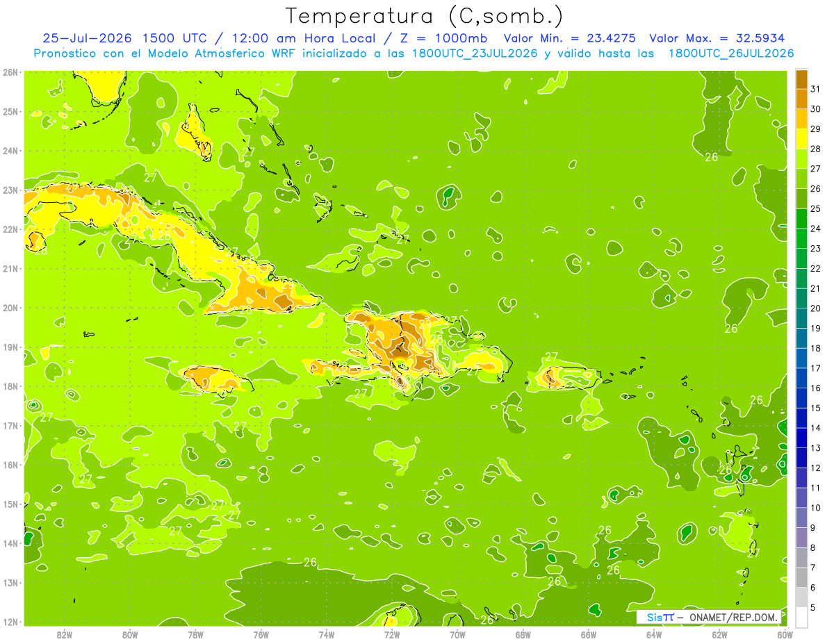The image size is (834, 644).
Task: Click the 74W longitude axis label
Action: coord(327,634)
